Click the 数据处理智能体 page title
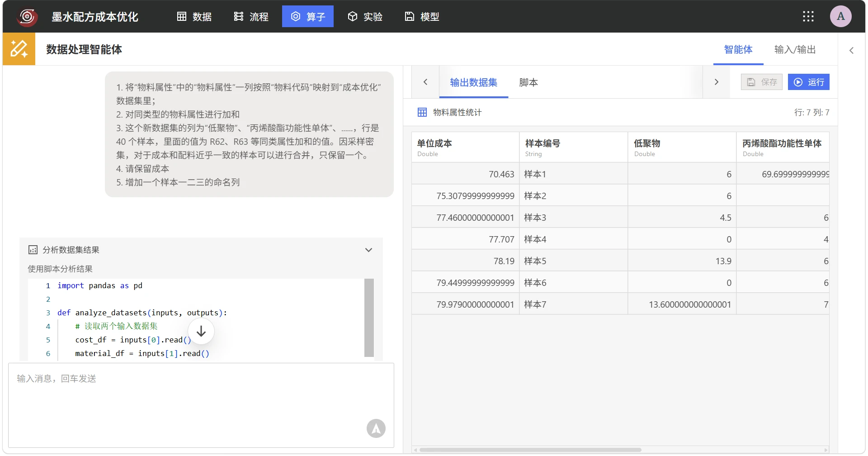Image resolution: width=868 pixels, height=456 pixels. [x=84, y=49]
